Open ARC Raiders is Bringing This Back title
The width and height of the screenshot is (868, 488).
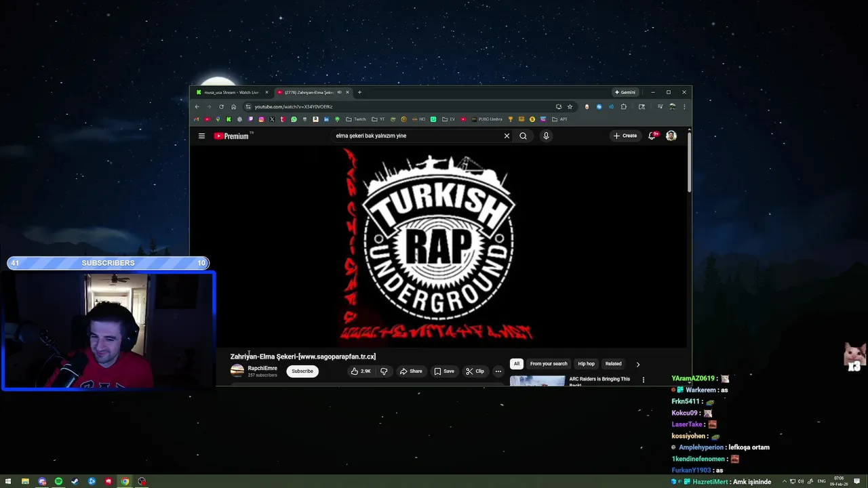click(599, 382)
